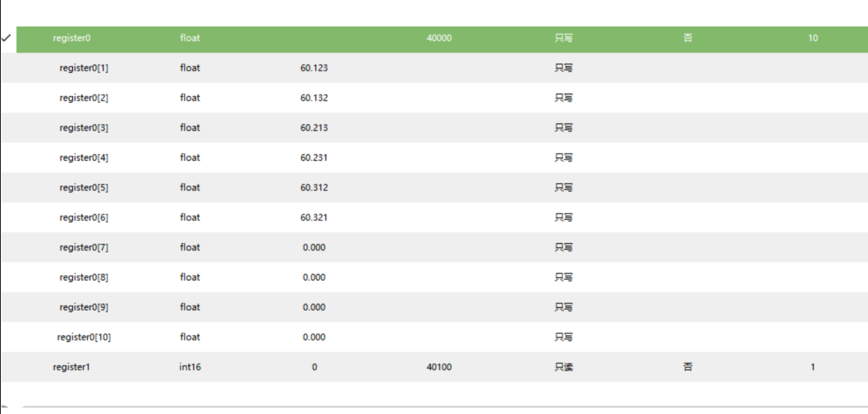Click the length value 10 for register0
Screen dimensions: 868x414
click(x=812, y=38)
